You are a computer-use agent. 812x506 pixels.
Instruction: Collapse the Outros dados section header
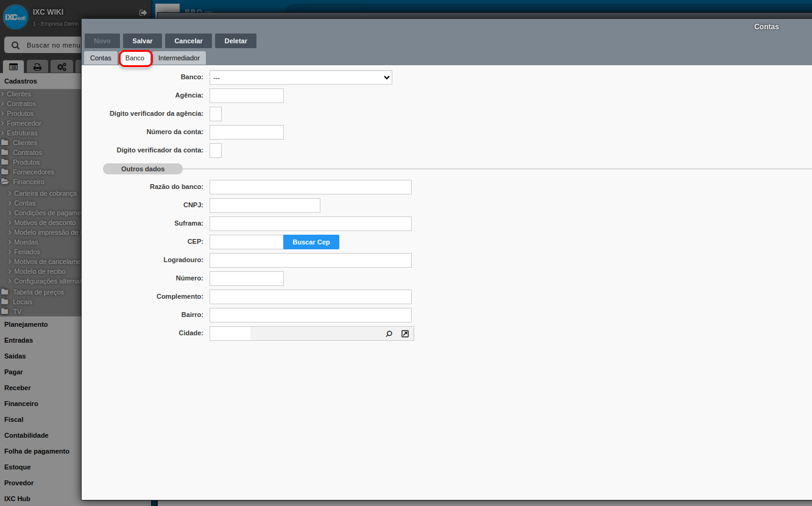click(x=143, y=169)
